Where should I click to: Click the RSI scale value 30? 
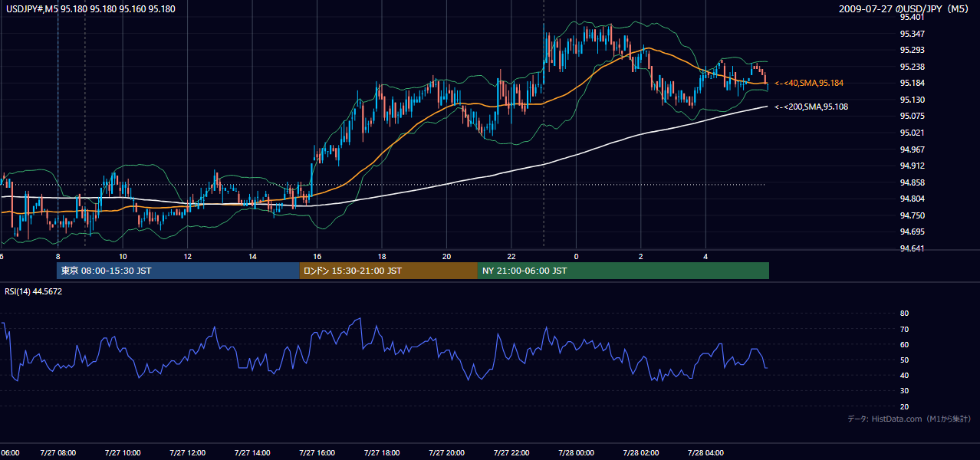point(904,391)
